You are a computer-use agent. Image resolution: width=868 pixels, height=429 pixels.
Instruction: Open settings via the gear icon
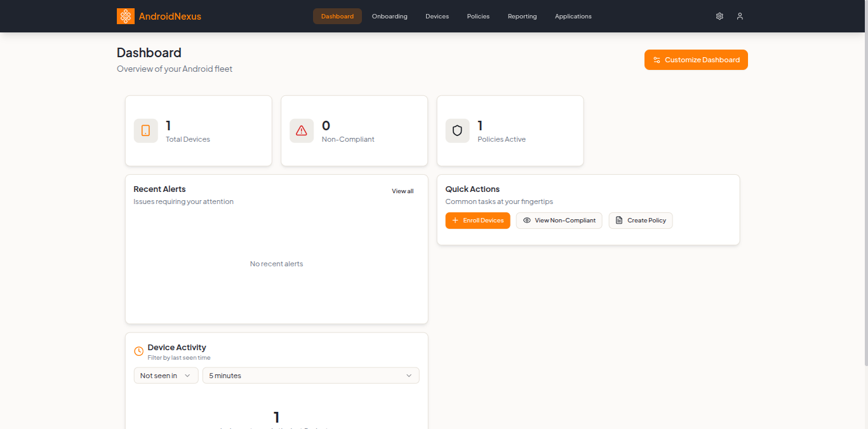pos(719,16)
